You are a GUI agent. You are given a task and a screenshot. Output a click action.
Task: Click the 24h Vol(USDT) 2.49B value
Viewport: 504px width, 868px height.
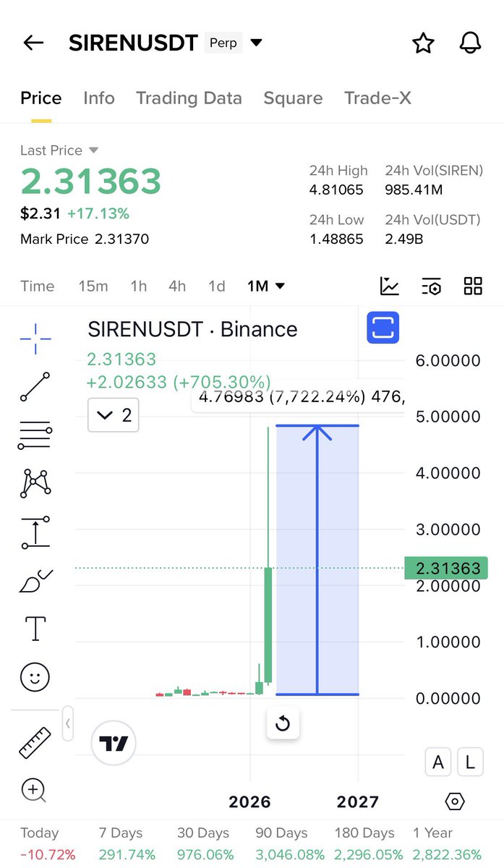pos(404,239)
